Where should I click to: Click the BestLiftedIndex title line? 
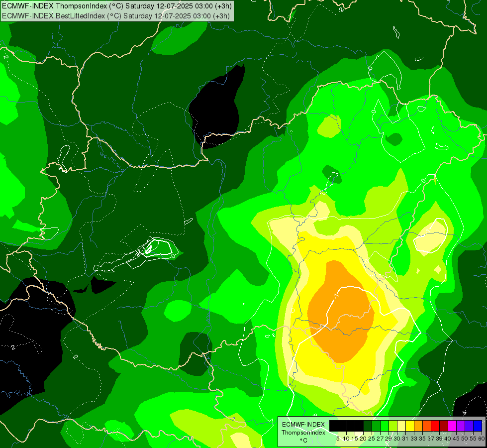(115, 16)
